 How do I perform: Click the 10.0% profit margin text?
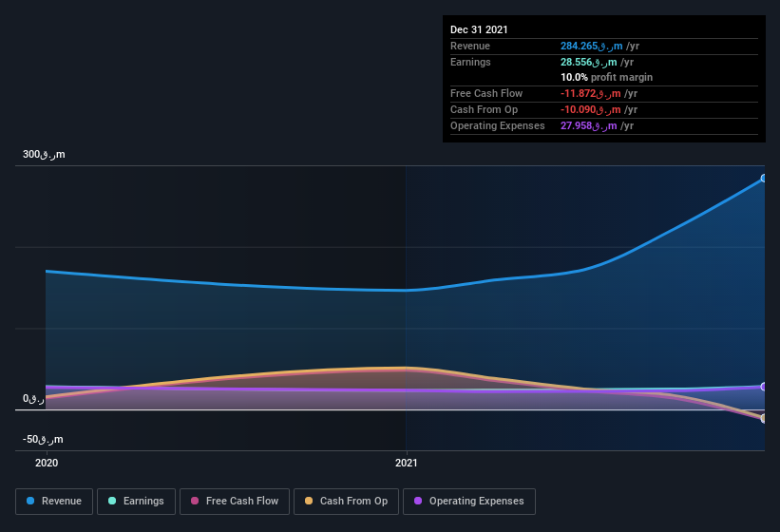pyautogui.click(x=606, y=77)
